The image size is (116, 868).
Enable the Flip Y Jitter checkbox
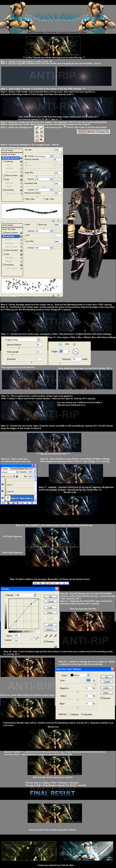44,199
